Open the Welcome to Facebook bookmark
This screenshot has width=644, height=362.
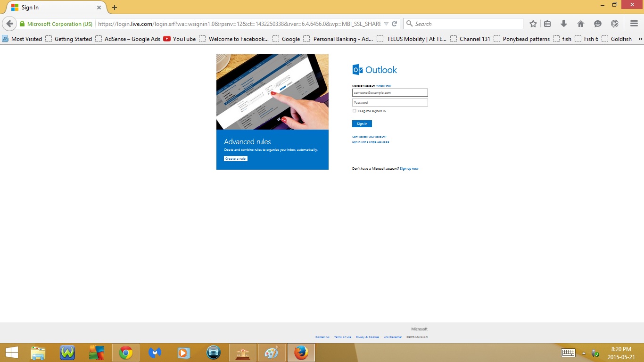pos(234,39)
